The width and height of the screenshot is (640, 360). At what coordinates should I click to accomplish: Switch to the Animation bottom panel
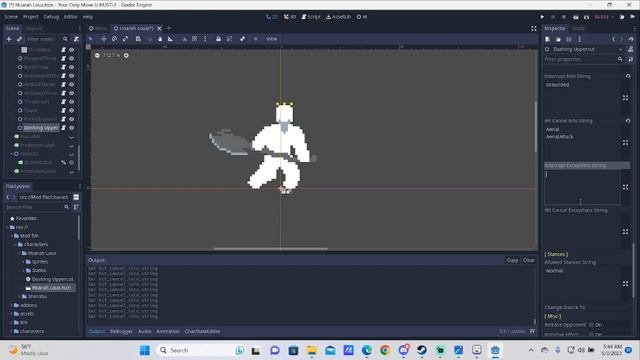pyautogui.click(x=167, y=331)
